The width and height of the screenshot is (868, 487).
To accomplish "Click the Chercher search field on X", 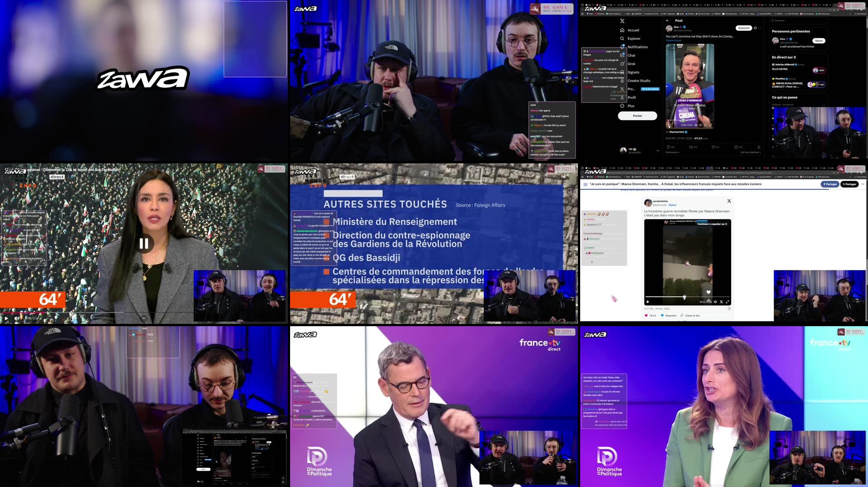I will [x=798, y=21].
